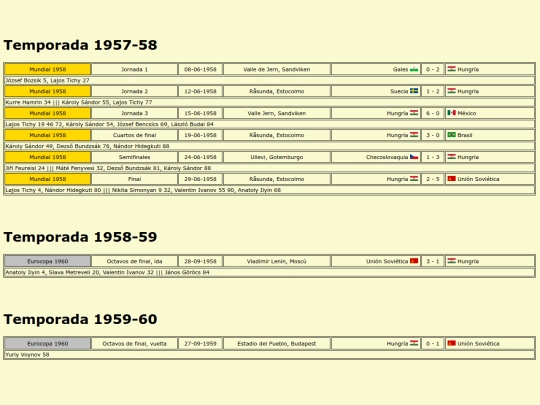Select the Jornada 2 cell
Screen dimensions: 540x405
135,91
